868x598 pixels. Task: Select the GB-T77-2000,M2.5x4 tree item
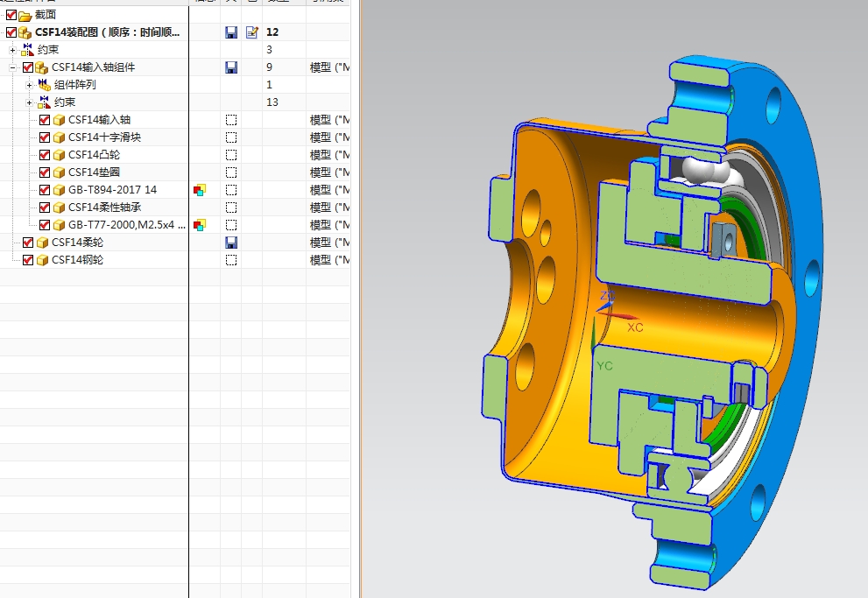[127, 225]
